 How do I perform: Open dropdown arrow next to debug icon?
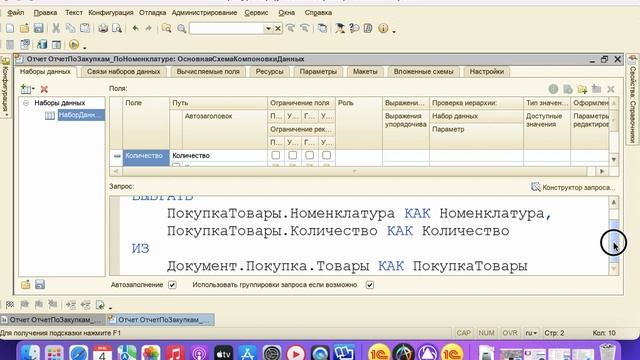coord(84,47)
